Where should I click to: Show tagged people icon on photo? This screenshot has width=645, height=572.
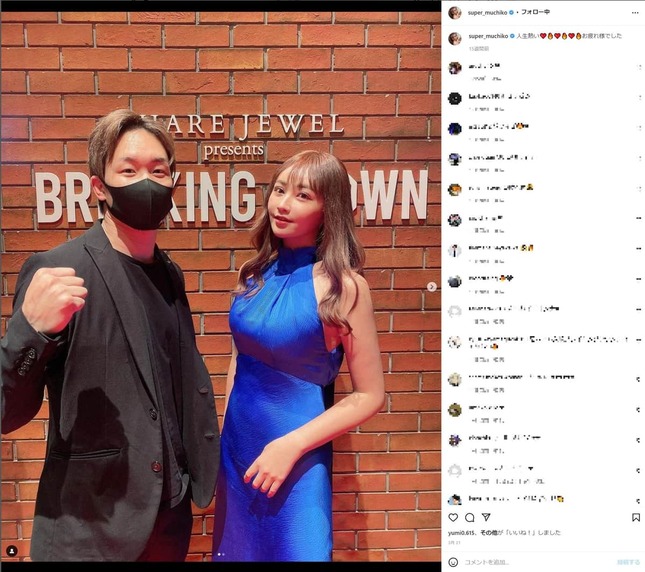(12, 551)
